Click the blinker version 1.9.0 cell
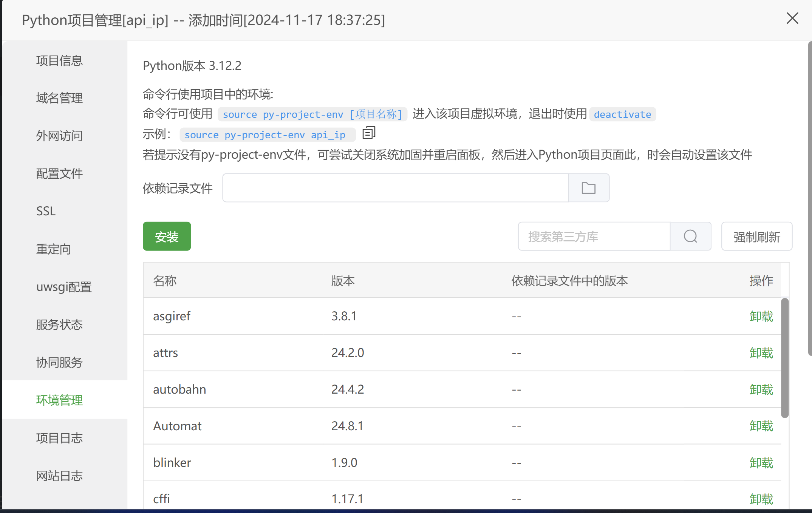The width and height of the screenshot is (812, 513). click(344, 463)
